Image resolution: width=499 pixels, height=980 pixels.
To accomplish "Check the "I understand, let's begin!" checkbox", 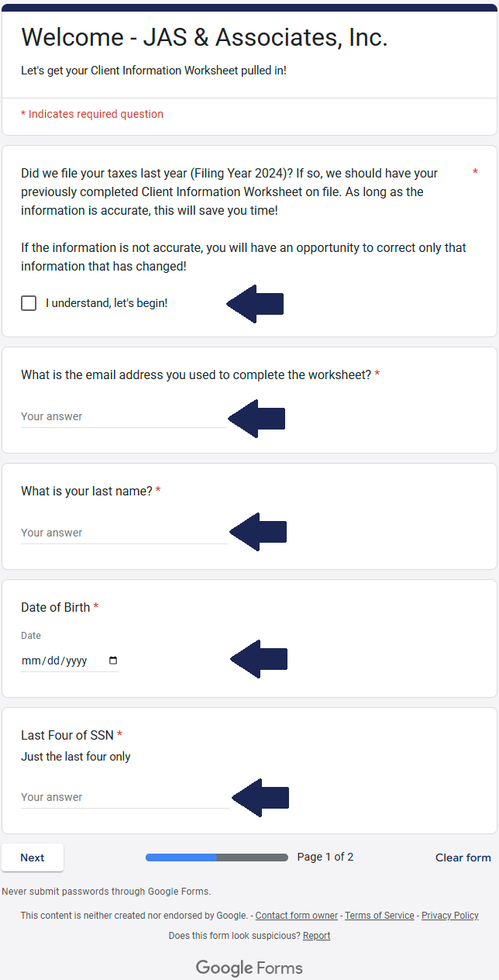I will click(x=29, y=303).
